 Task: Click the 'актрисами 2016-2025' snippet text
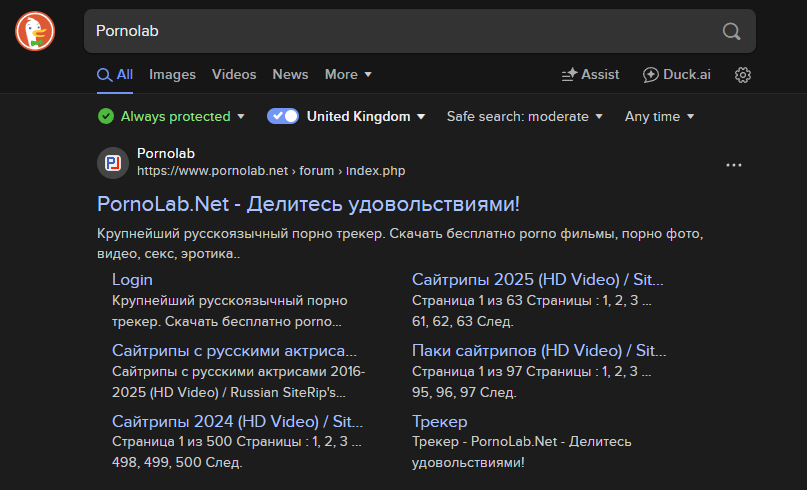click(x=239, y=382)
